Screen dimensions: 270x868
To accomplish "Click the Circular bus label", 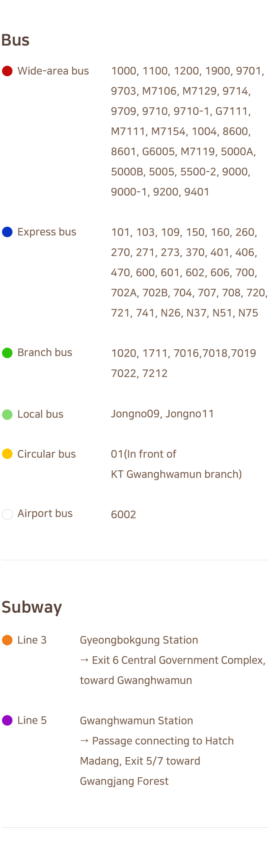I will pos(46,454).
